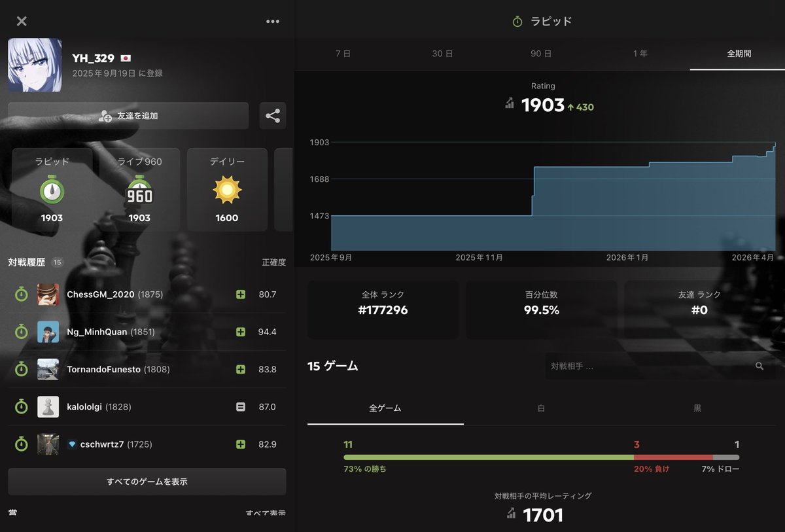Select the ライブ960 rating card
The width and height of the screenshot is (785, 532).
139,190
